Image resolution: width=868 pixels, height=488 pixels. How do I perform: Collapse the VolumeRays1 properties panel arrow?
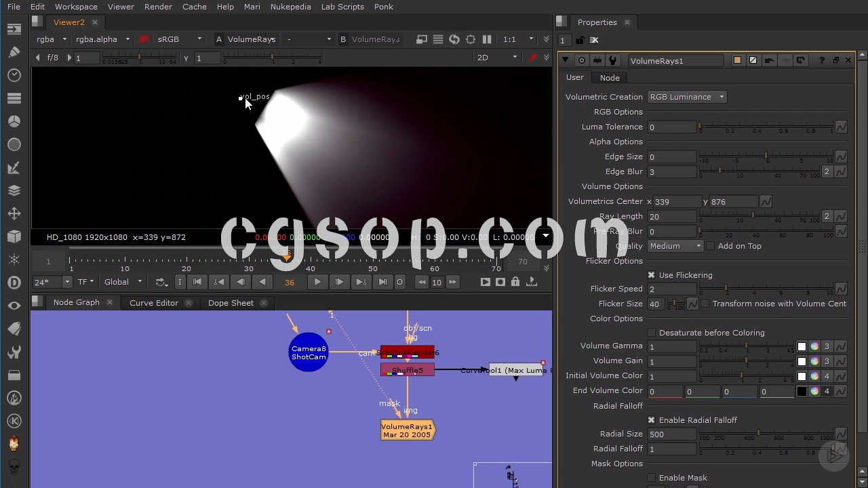tap(566, 60)
